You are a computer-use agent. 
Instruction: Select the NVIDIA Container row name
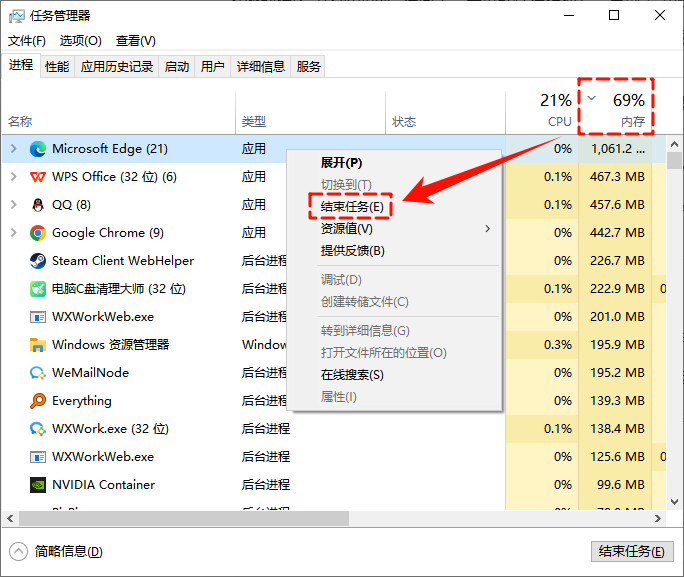(x=103, y=485)
